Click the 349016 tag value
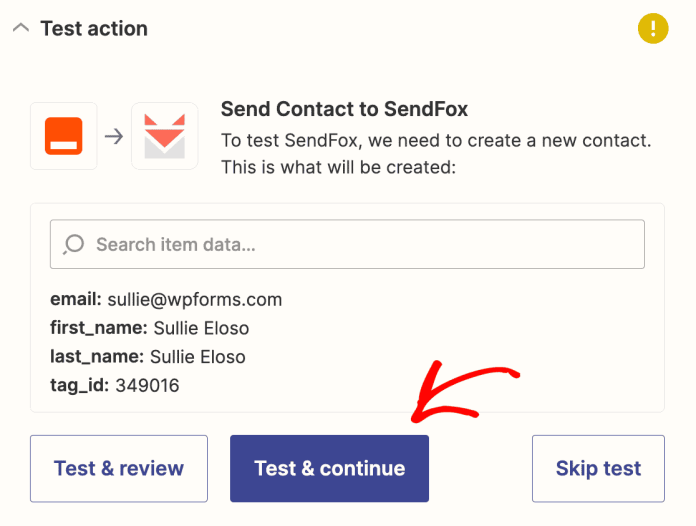696x526 pixels. 147,385
